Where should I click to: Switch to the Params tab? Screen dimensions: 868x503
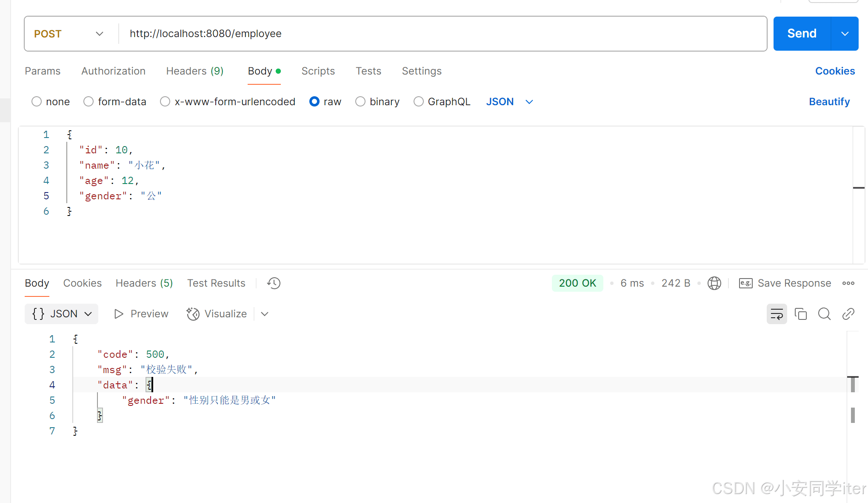pyautogui.click(x=43, y=71)
